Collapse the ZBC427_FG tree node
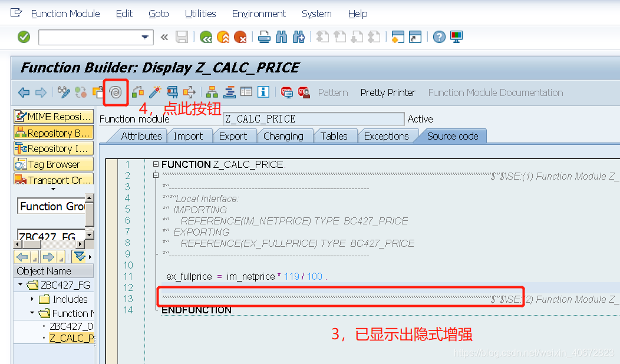The height and width of the screenshot is (364, 620). point(20,284)
